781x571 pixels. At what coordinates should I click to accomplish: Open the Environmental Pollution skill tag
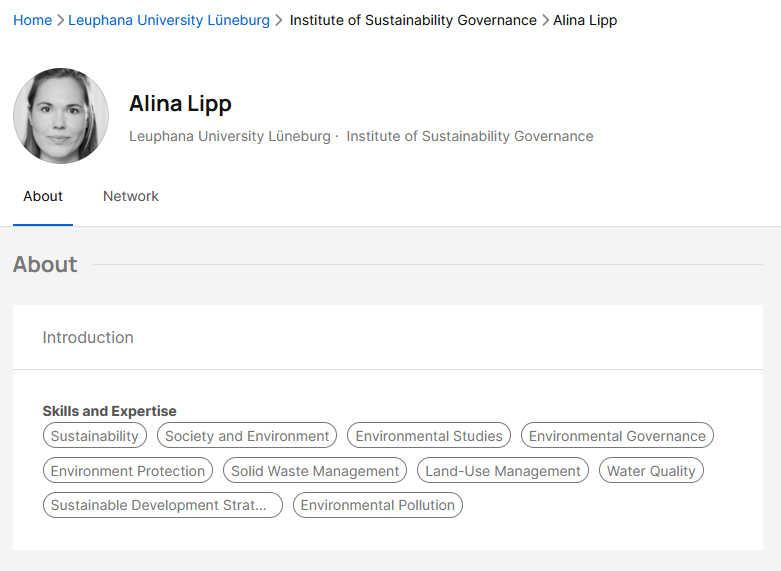pyautogui.click(x=378, y=505)
